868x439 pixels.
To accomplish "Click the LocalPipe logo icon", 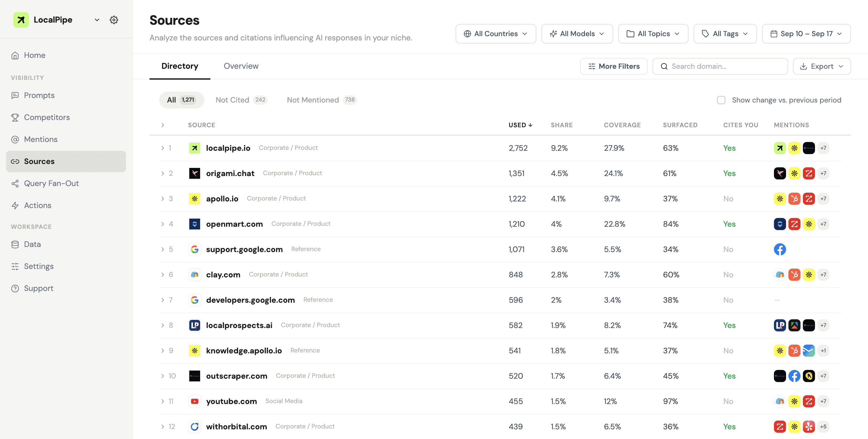I will 21,20.
